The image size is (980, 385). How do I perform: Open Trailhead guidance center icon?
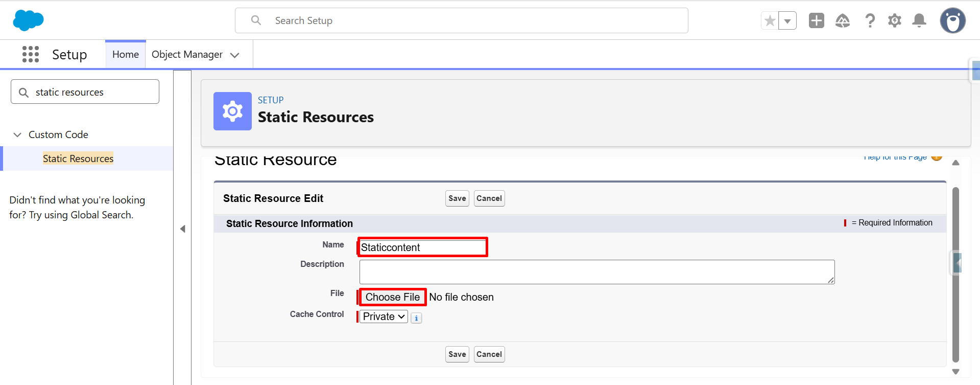[843, 20]
